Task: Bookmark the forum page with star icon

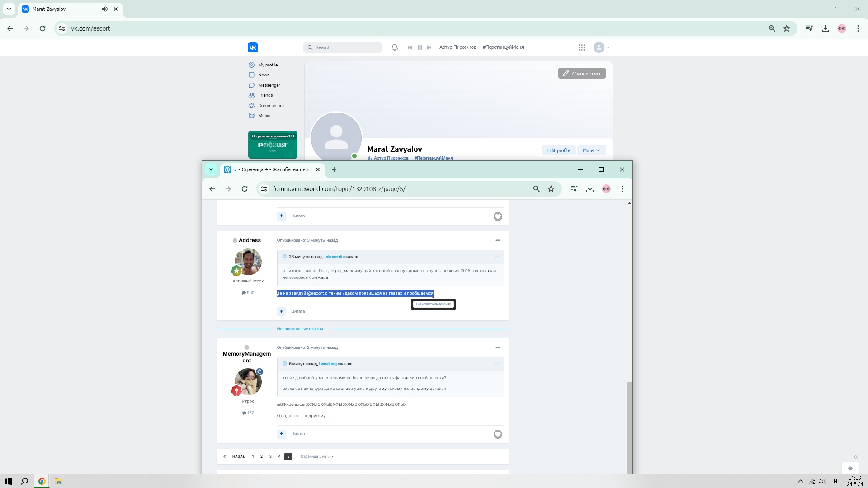Action: coord(551,189)
